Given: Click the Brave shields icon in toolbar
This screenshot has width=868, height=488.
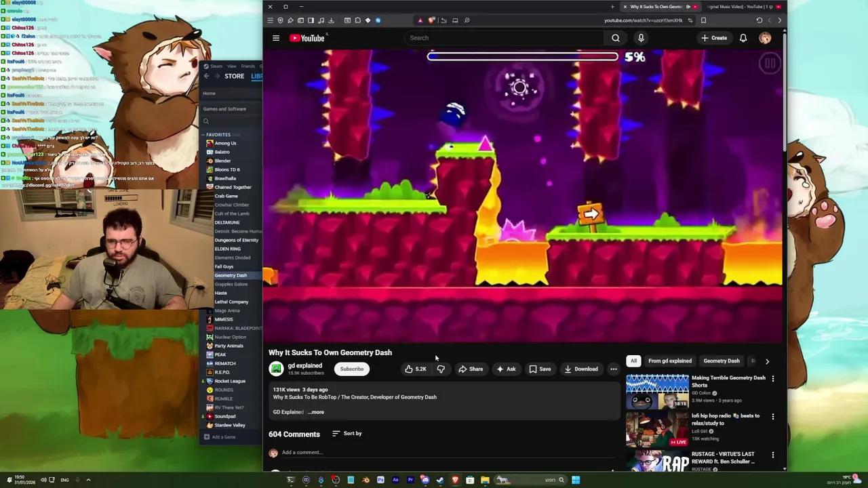Looking at the screenshot, I should (431, 20).
